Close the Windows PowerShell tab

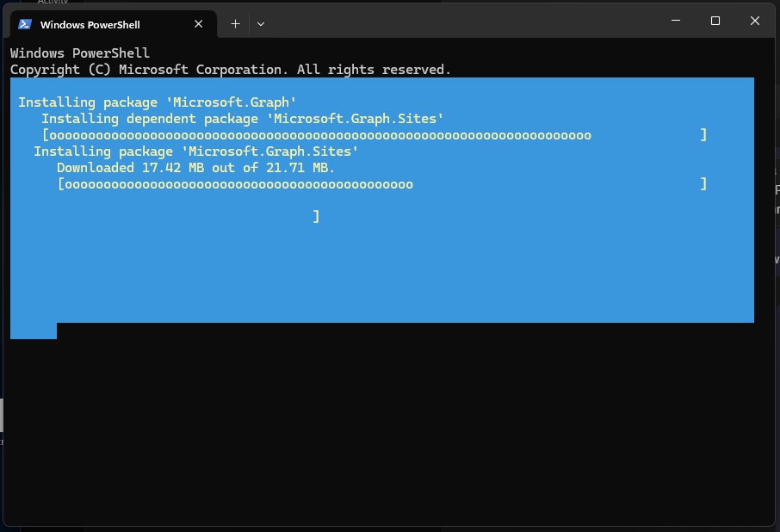click(199, 24)
